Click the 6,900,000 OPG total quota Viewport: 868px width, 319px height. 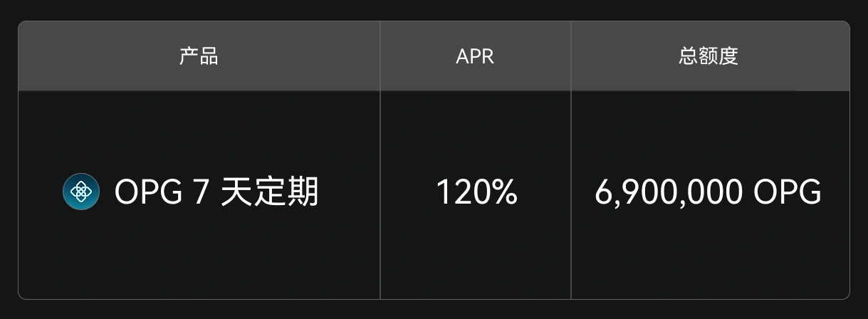click(x=708, y=192)
